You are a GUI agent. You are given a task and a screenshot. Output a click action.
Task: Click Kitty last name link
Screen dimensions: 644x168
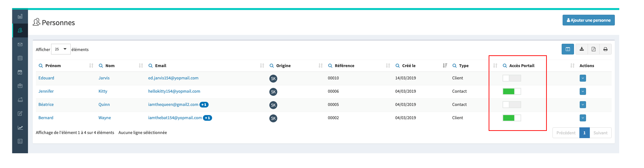pyautogui.click(x=103, y=91)
